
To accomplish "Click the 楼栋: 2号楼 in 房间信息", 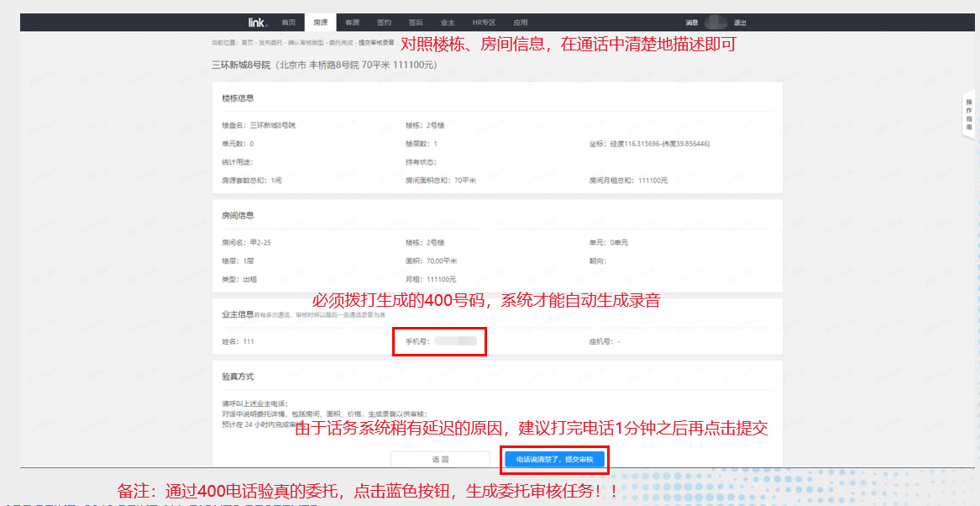I will coord(424,243).
